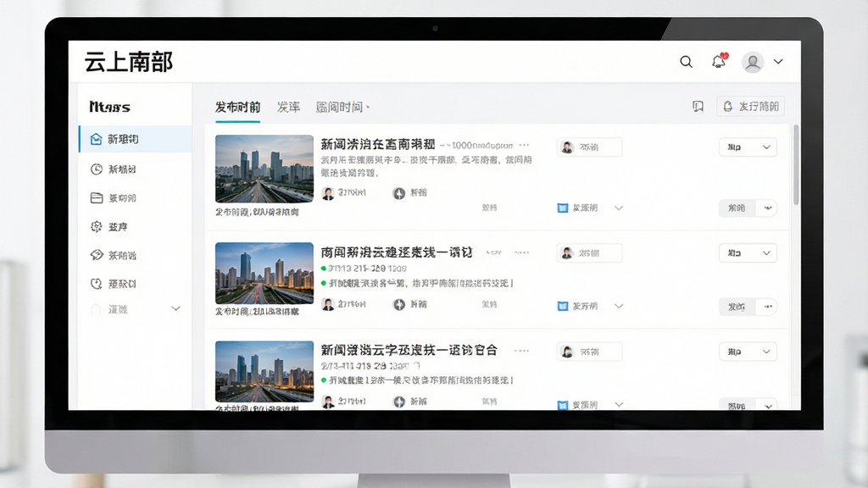Open the first article's skyline thumbnail
The height and width of the screenshot is (488, 868).
point(264,169)
